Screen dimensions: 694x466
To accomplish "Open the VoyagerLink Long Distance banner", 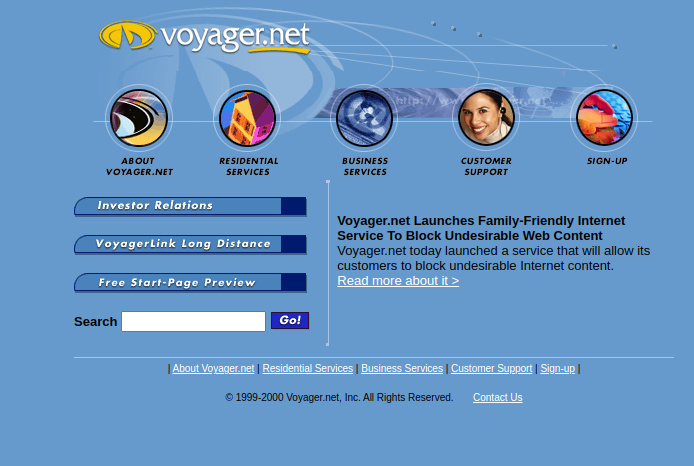I will [x=190, y=244].
